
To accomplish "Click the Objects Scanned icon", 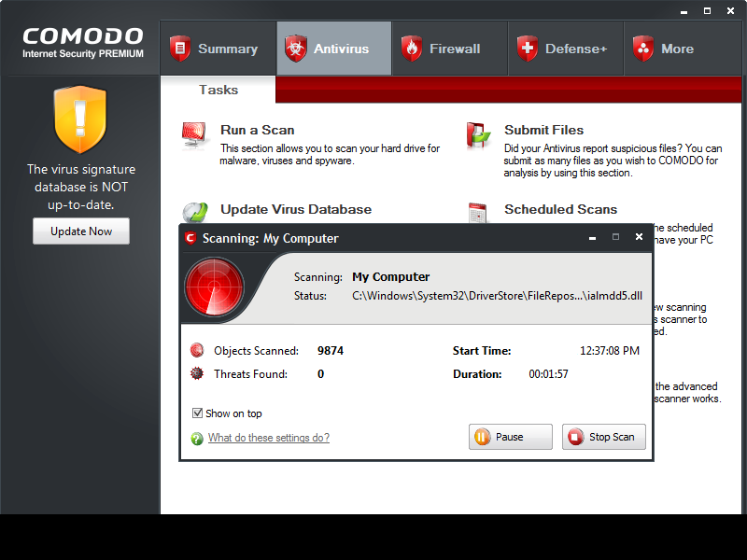I will [x=197, y=351].
